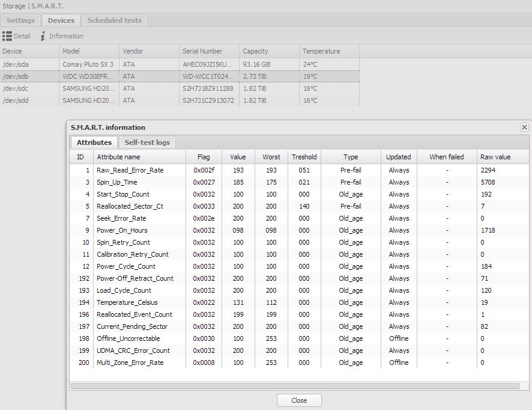Click the When failed column header

click(x=447, y=157)
